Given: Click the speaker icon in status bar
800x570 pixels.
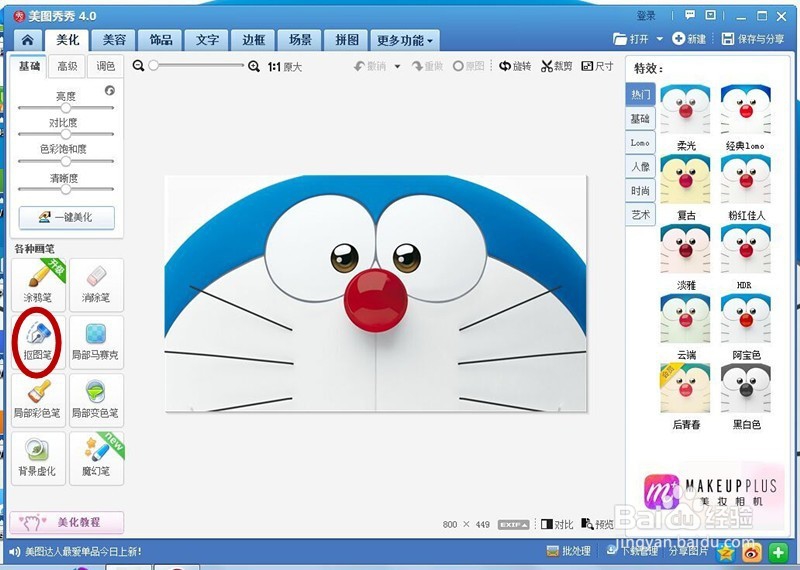Looking at the screenshot, I should pos(15,551).
